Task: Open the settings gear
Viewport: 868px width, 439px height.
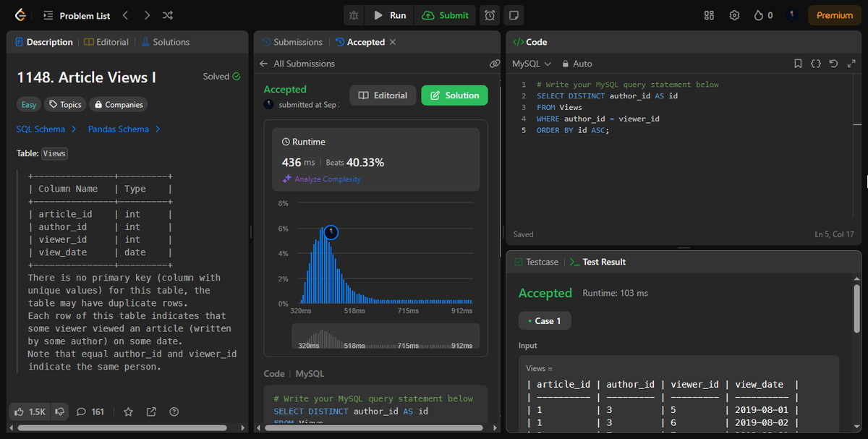Action: click(x=734, y=15)
